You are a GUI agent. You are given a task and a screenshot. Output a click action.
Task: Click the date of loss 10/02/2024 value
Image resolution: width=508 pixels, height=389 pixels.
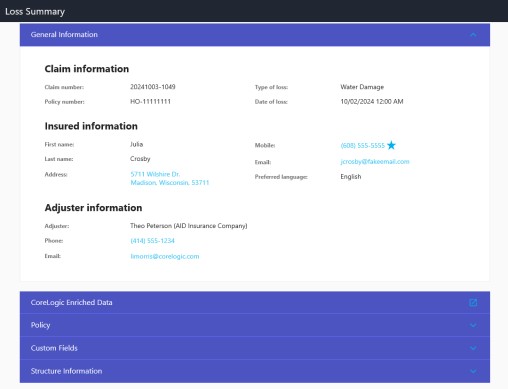coord(372,102)
